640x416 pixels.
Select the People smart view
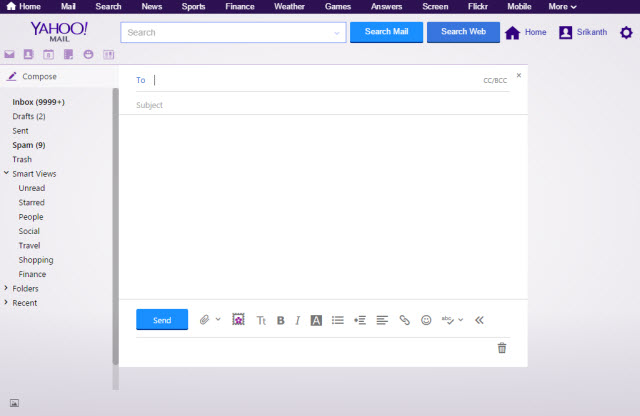31,217
